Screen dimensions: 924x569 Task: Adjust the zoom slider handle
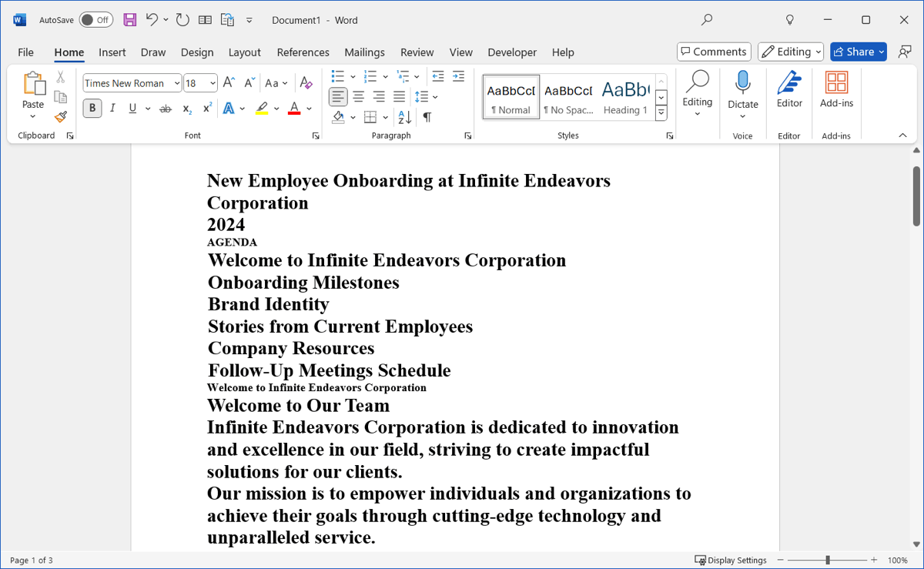(x=828, y=561)
